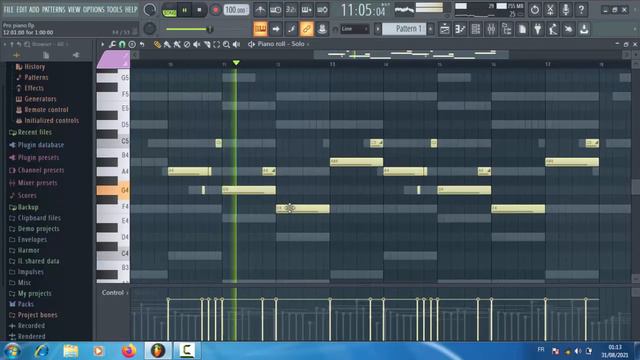Toggle song/pattern mode switch
The image size is (640, 360).
tap(169, 10)
